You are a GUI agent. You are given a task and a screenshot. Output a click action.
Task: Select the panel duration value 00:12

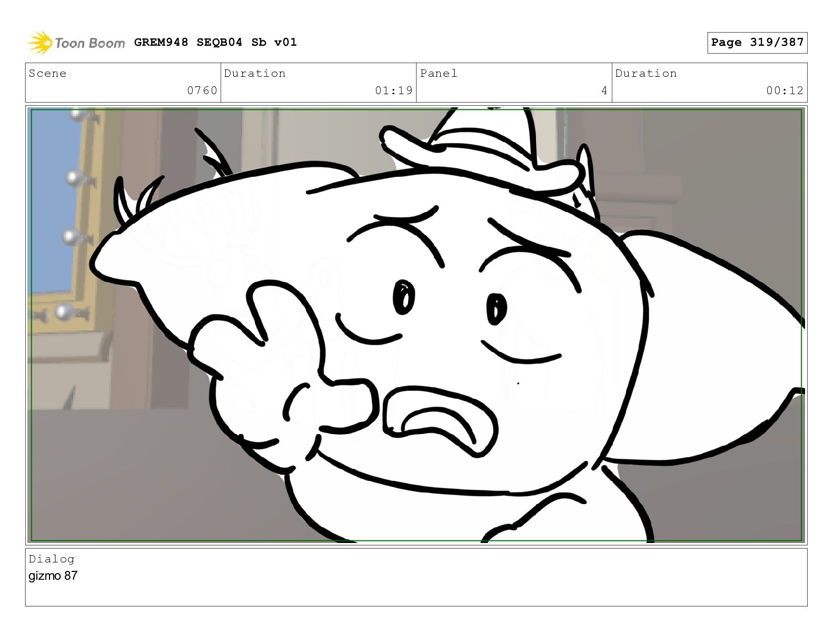(x=785, y=90)
